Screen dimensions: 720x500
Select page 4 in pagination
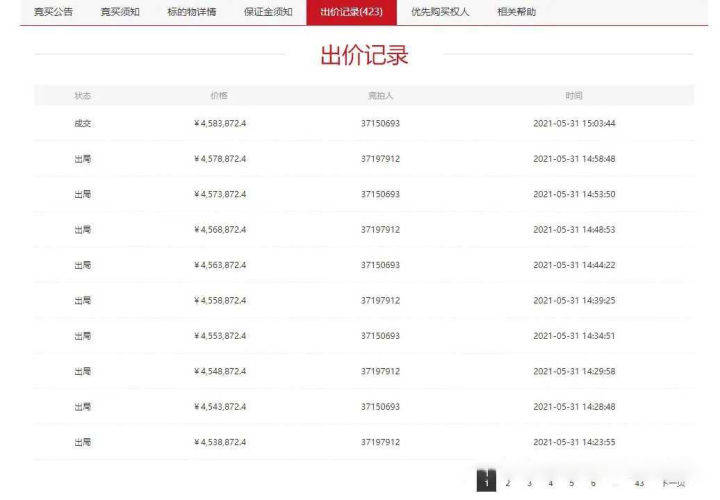click(x=550, y=483)
